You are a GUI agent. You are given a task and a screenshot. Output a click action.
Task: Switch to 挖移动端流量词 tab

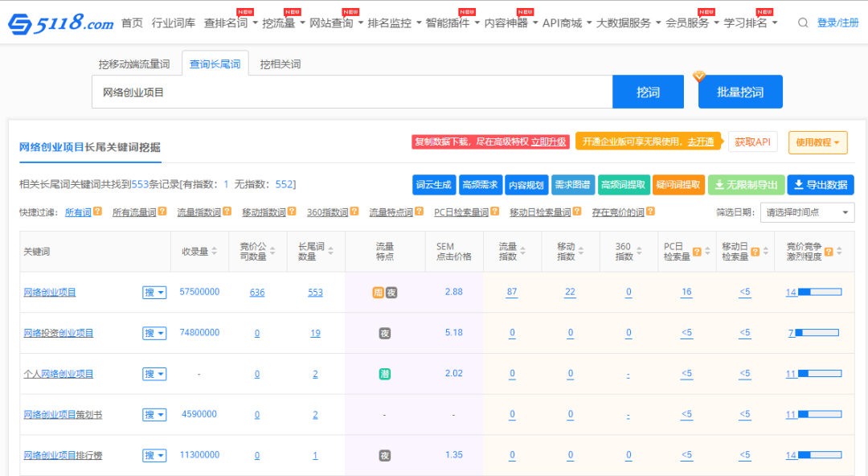point(134,64)
